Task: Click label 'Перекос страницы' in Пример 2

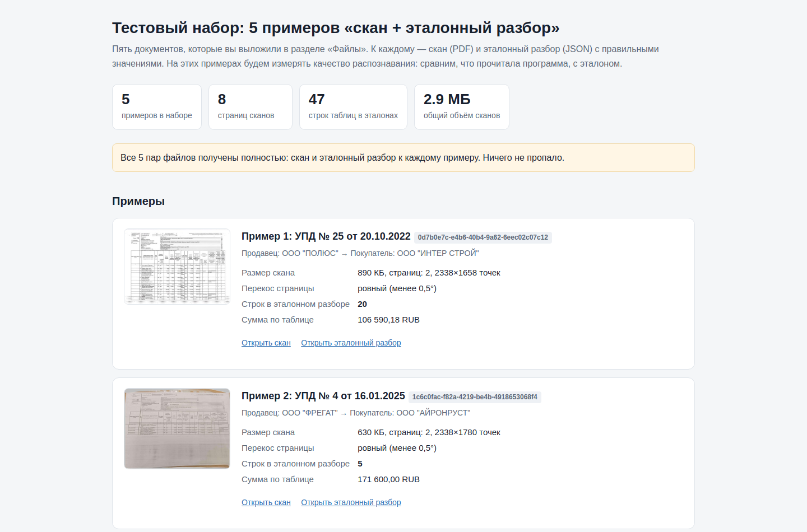Action: pyautogui.click(x=278, y=448)
